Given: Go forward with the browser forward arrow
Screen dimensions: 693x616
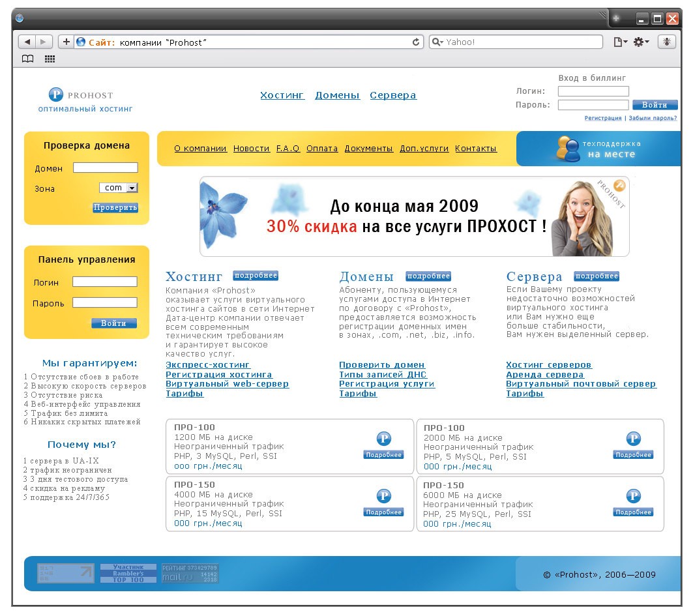Looking at the screenshot, I should coord(44,42).
